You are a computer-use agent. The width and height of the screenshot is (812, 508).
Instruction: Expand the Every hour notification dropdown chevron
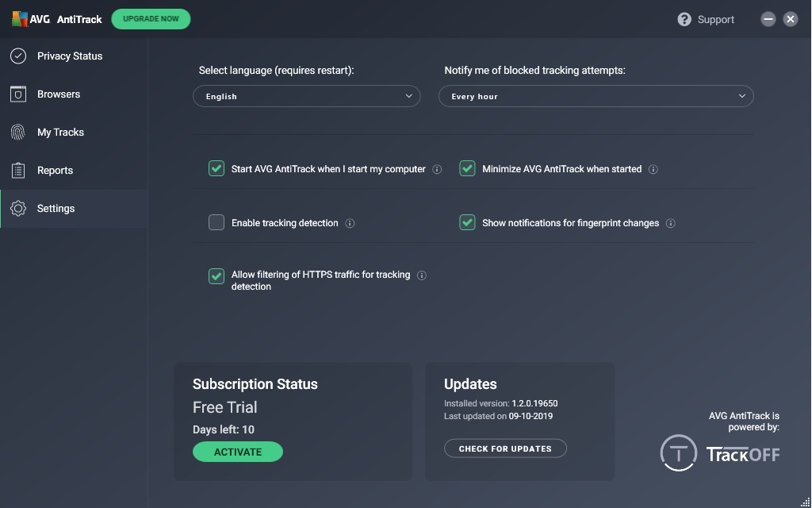pos(741,96)
